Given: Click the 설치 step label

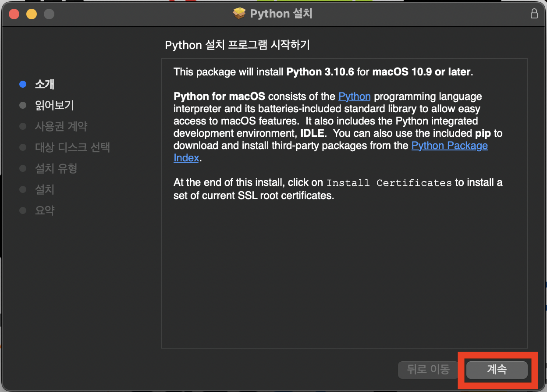Looking at the screenshot, I should 45,189.
